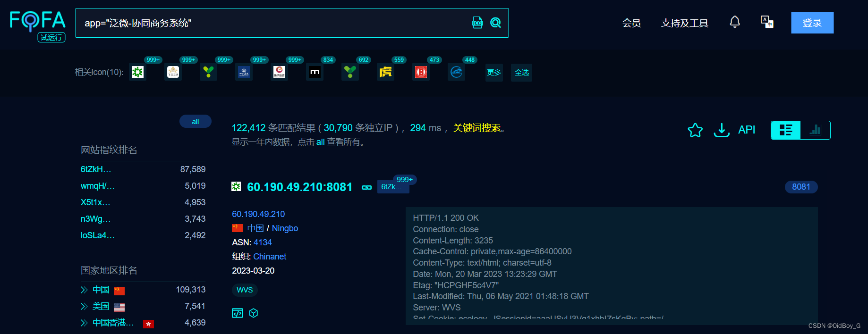Click the 网站指纹排名 heading
Screen dimensions: 868x334
(109, 150)
